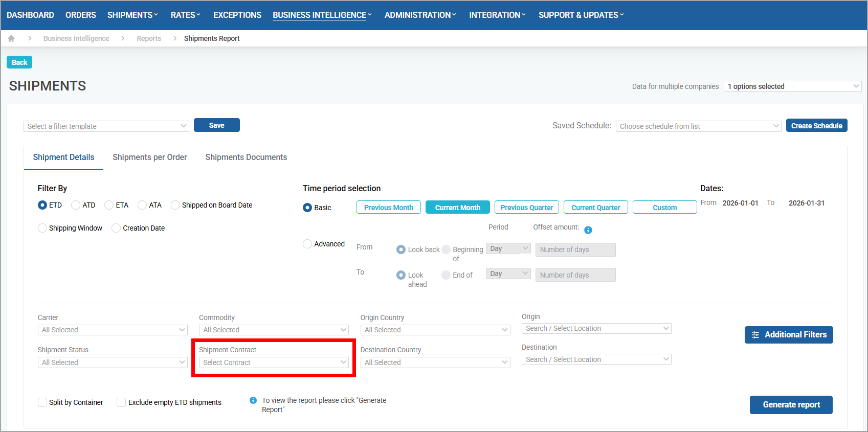Screen dimensions: 868x432
Task: Select Advanced time period radio
Action: point(307,244)
